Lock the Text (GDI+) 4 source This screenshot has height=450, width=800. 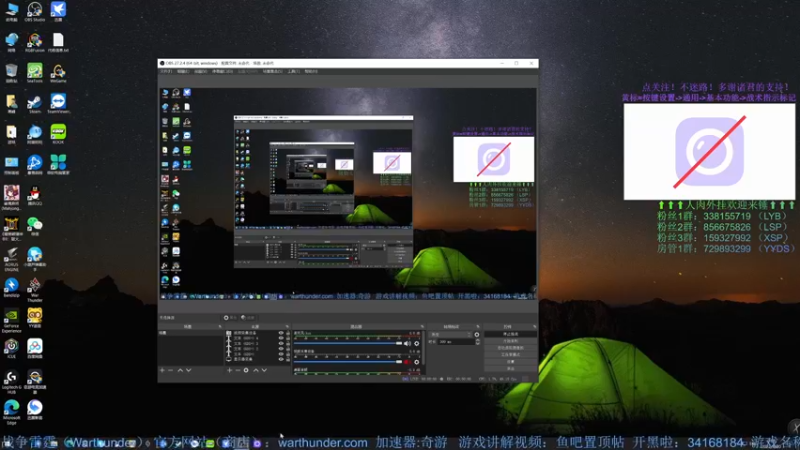288,338
